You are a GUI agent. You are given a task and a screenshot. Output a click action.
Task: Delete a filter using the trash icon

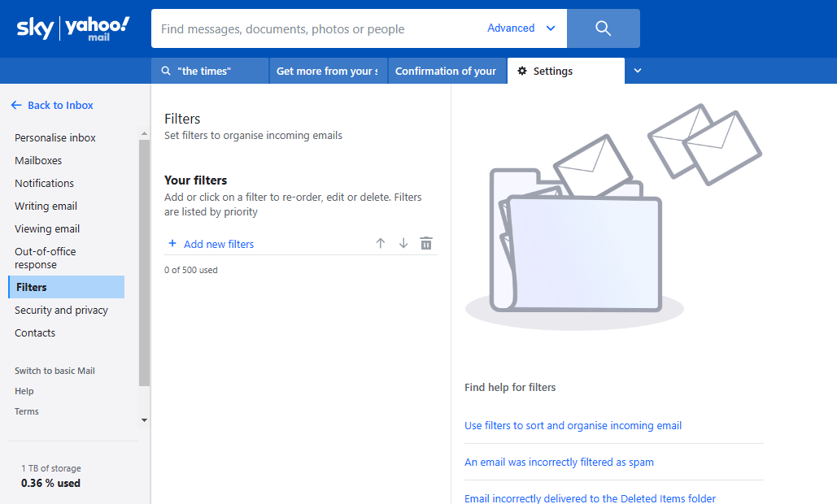425,243
